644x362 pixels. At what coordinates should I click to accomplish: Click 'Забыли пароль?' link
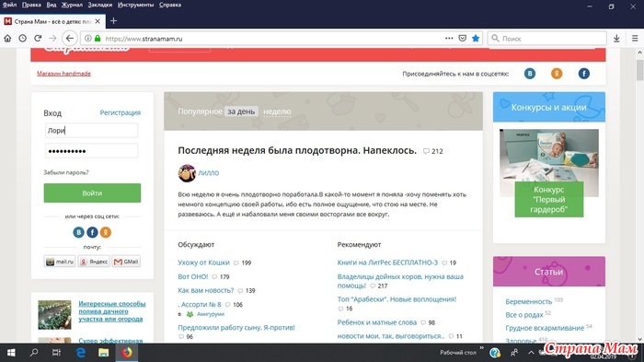click(x=66, y=172)
